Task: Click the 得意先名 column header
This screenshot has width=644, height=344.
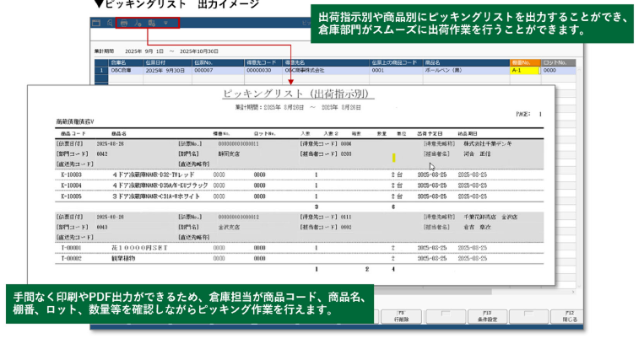Action: pos(295,63)
